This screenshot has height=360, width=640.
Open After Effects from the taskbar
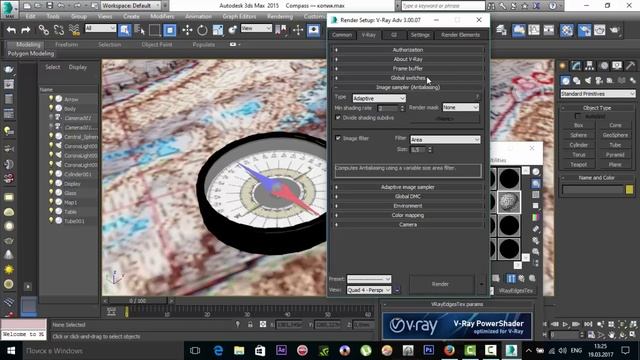click(281, 350)
